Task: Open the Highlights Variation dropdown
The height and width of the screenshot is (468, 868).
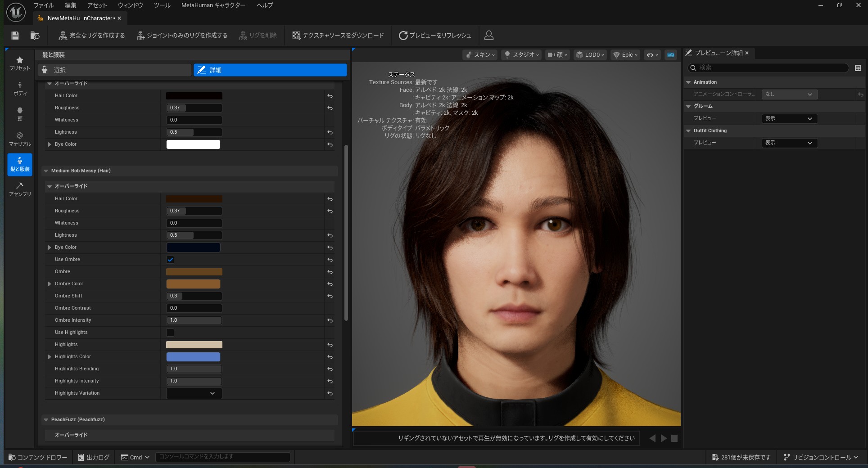Action: 194,393
